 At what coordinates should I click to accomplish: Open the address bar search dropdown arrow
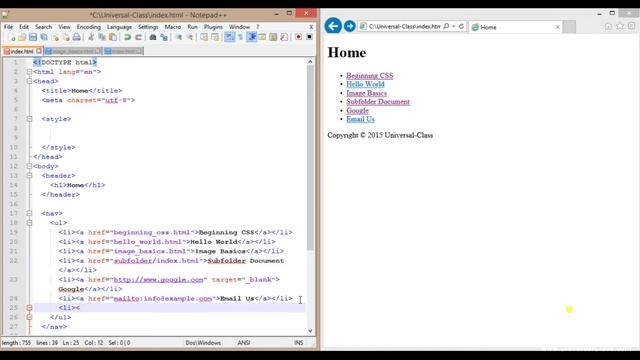tap(453, 27)
